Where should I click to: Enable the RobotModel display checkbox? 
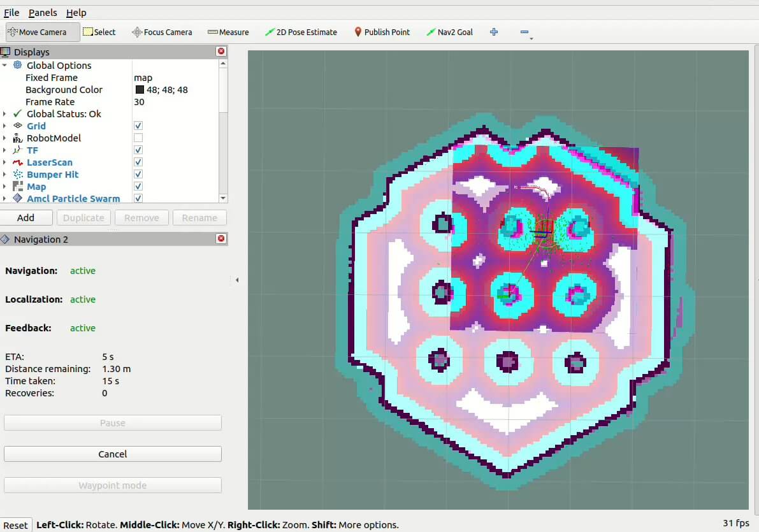coord(138,138)
